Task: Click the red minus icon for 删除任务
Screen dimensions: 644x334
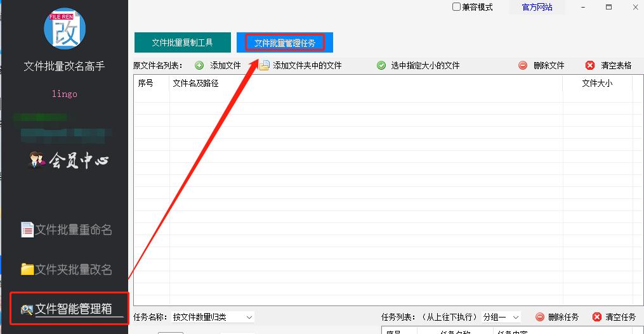Action: pyautogui.click(x=540, y=317)
